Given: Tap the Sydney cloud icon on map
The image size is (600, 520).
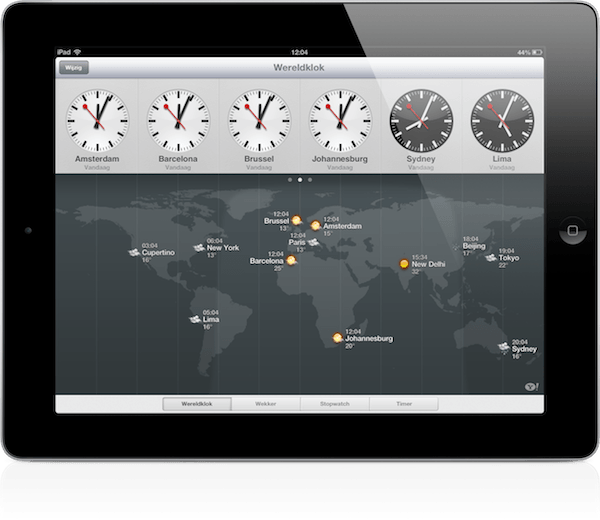Looking at the screenshot, I should pos(504,347).
